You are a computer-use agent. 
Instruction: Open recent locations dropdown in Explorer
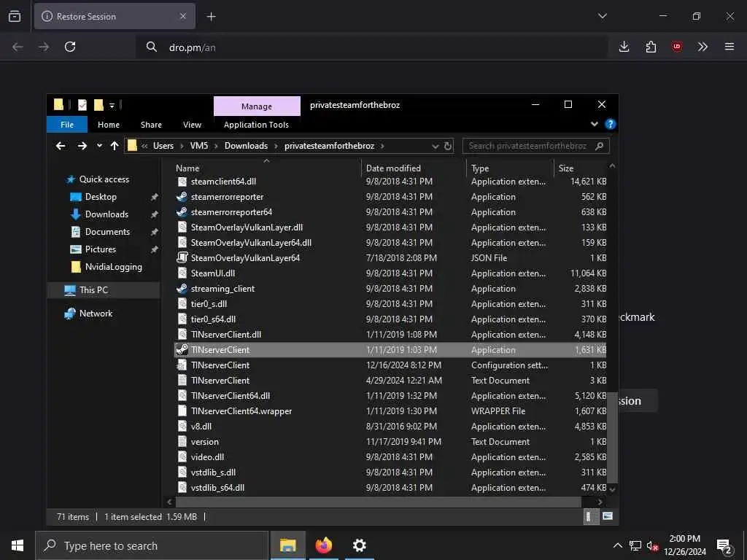click(x=99, y=146)
